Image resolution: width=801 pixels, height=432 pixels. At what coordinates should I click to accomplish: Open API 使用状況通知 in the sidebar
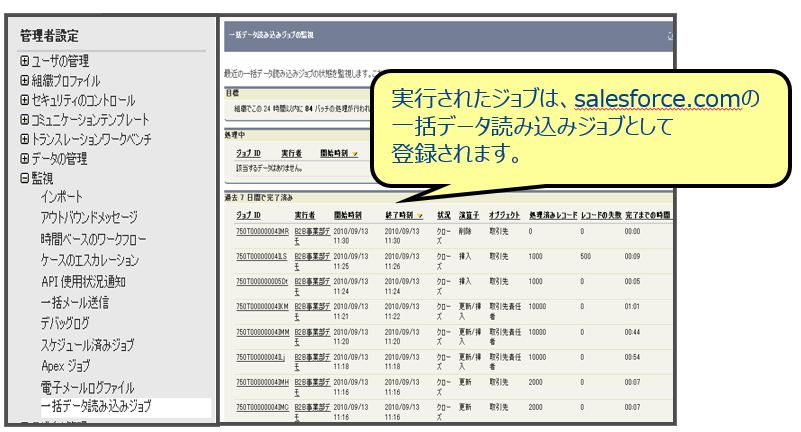[83, 281]
